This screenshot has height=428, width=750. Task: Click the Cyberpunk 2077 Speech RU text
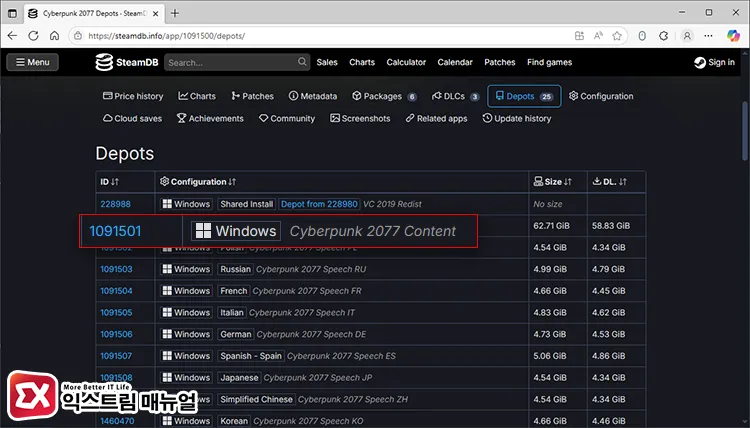click(311, 269)
